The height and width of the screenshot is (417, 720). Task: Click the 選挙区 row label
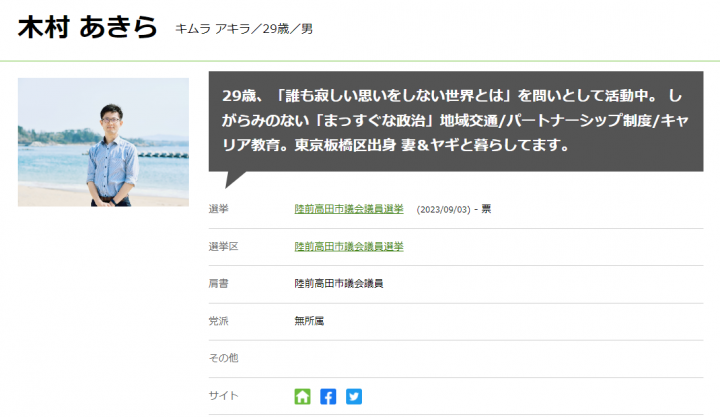(223, 246)
